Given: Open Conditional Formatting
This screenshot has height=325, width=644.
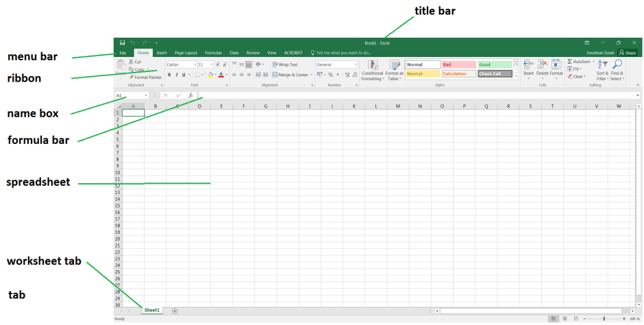Looking at the screenshot, I should coord(373,70).
